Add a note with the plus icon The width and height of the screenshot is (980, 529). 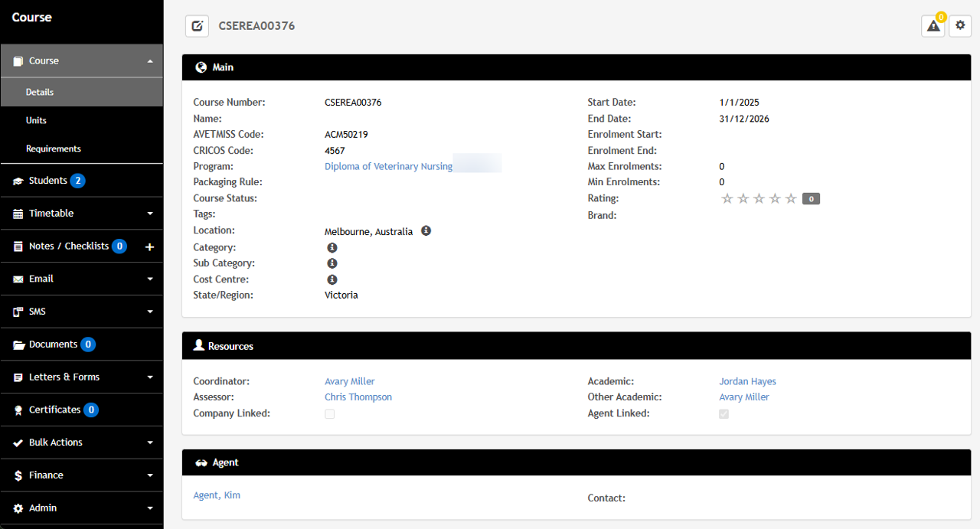[x=149, y=247]
